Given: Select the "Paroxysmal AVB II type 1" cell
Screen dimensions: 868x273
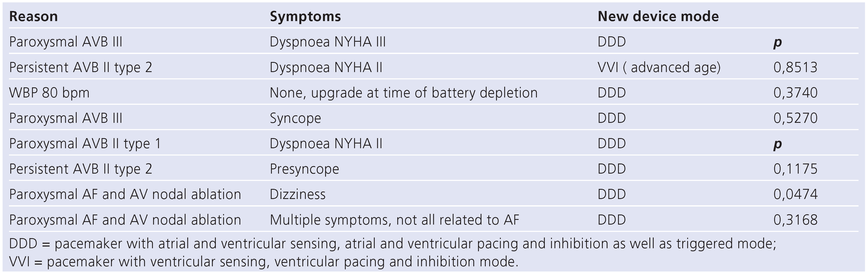Looking at the screenshot, I should (x=85, y=144).
